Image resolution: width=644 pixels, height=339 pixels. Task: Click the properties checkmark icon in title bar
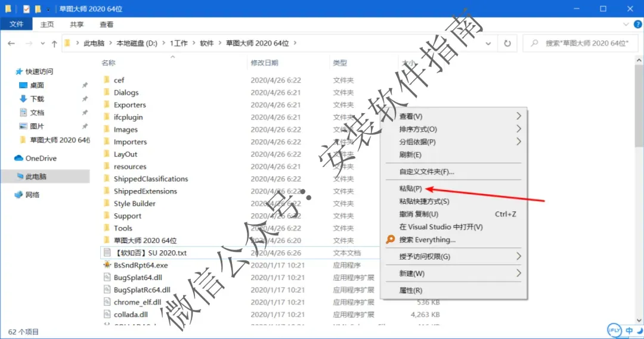click(x=26, y=8)
